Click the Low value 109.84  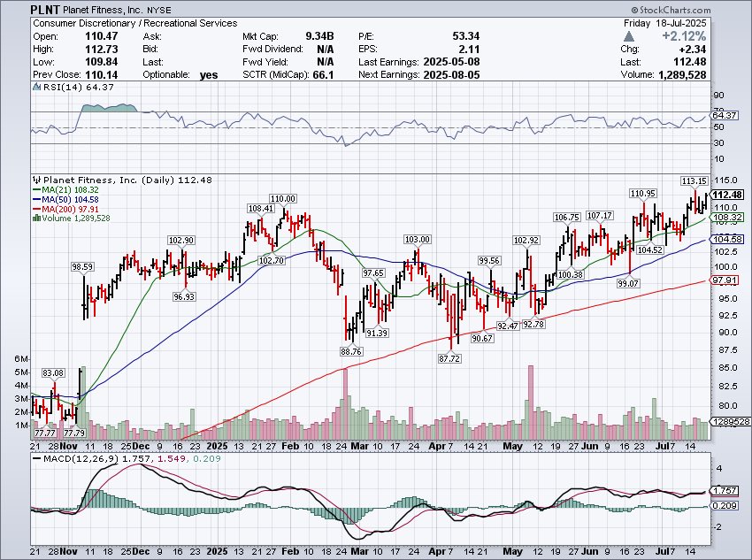click(101, 62)
